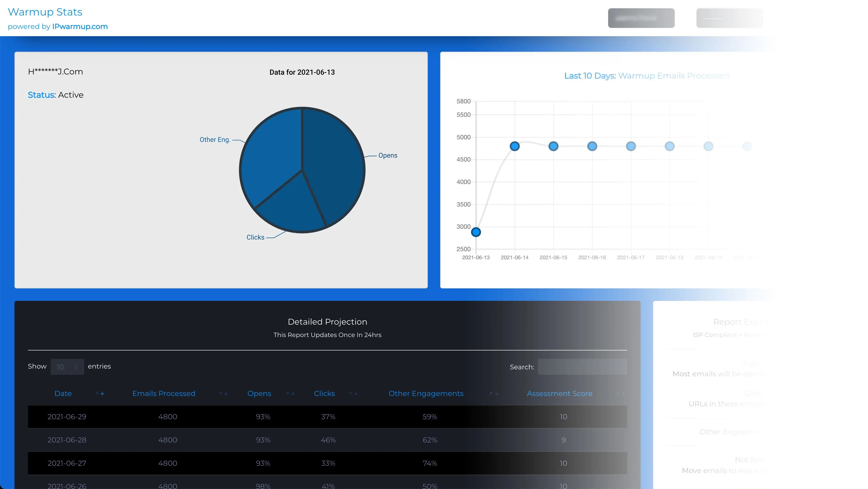Screen dimensions: 868x489
Task: Click the 74% other engagements cell
Action: 430,463
